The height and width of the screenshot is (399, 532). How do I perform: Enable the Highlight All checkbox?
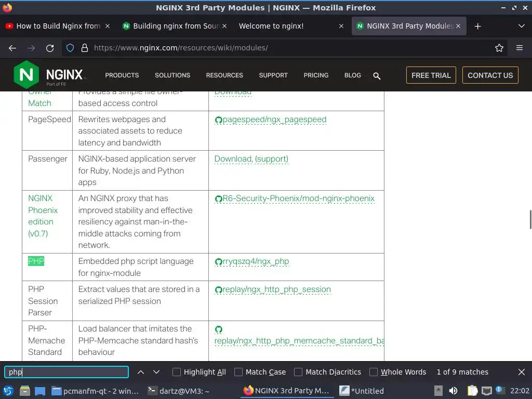[x=177, y=372]
